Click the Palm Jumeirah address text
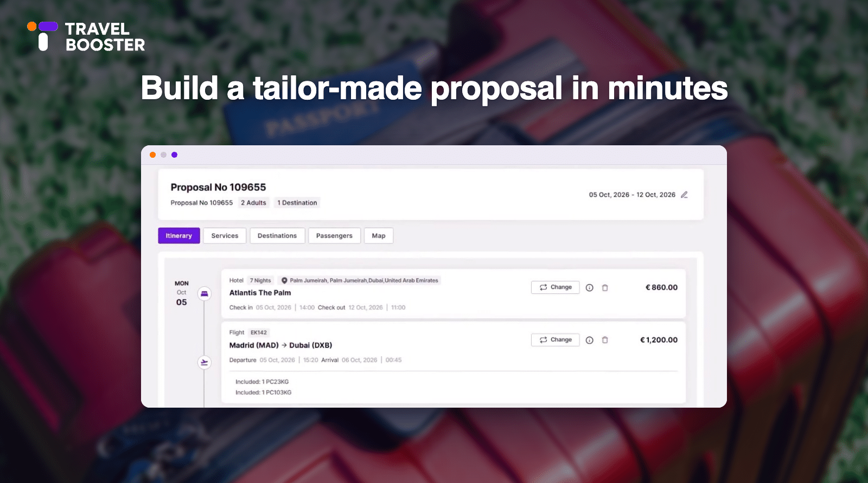Screen dimensions: 868x483 [364, 281]
